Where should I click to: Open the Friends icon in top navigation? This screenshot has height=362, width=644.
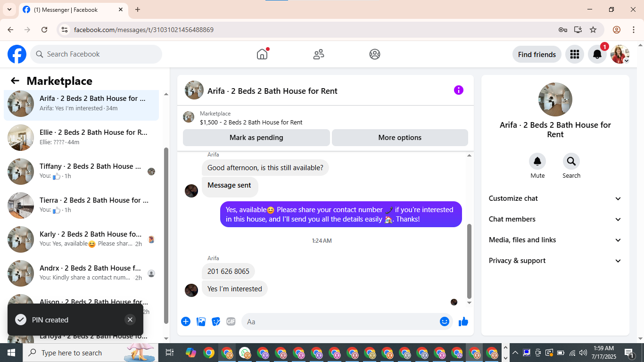(x=319, y=54)
